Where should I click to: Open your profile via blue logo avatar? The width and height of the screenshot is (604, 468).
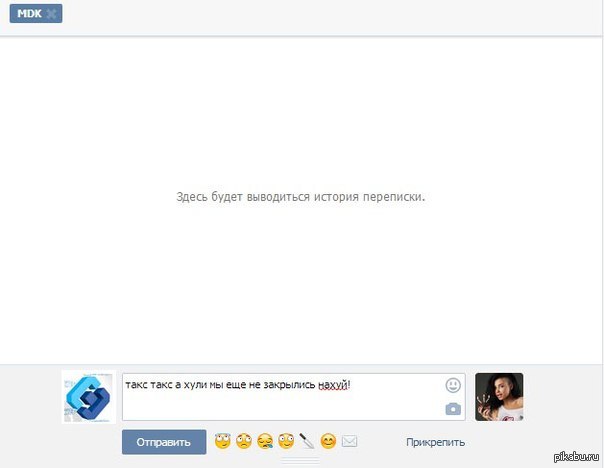[x=89, y=397]
